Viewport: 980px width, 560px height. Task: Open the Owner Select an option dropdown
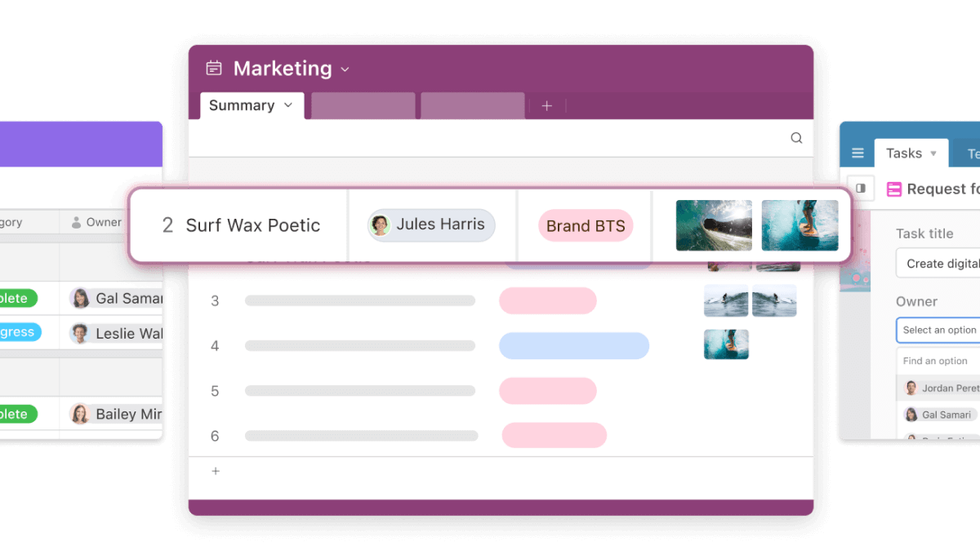[x=938, y=330]
